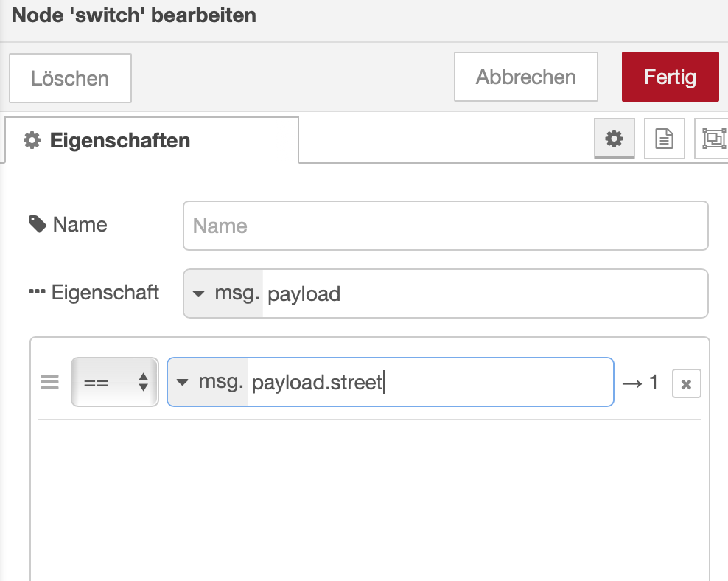Open node appearance settings icon
This screenshot has height=581, width=728.
(x=713, y=139)
